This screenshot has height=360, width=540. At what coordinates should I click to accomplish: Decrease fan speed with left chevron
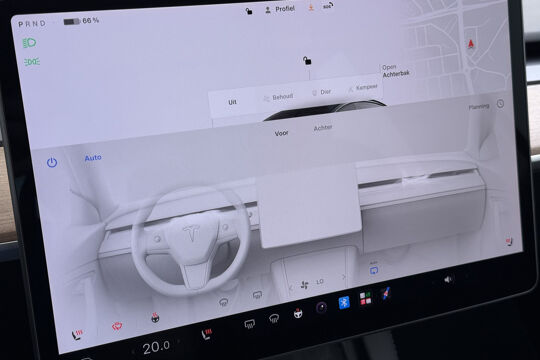[291, 288]
